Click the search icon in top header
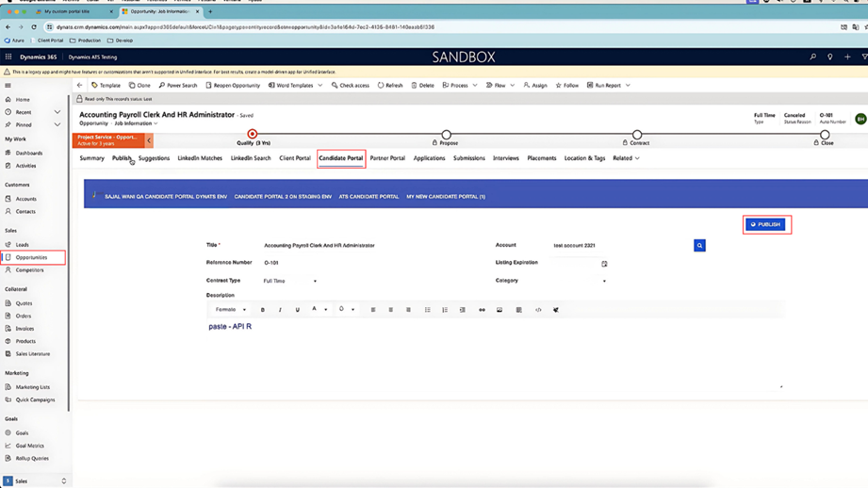This screenshot has height=488, width=868. point(812,57)
